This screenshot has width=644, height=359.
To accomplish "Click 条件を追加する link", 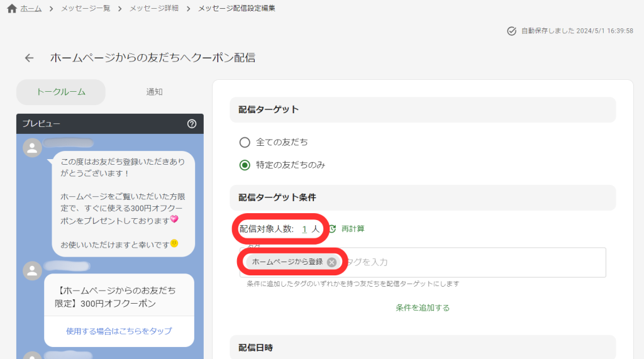I will tap(423, 307).
